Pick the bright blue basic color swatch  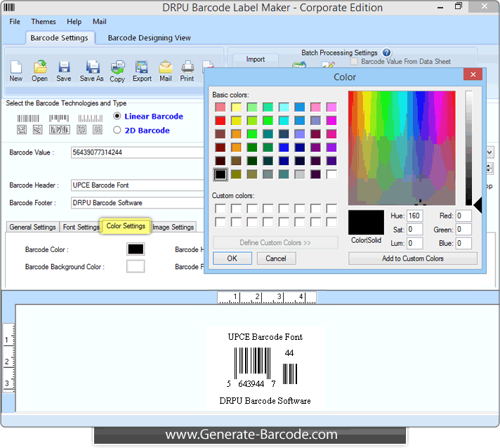pos(284,147)
